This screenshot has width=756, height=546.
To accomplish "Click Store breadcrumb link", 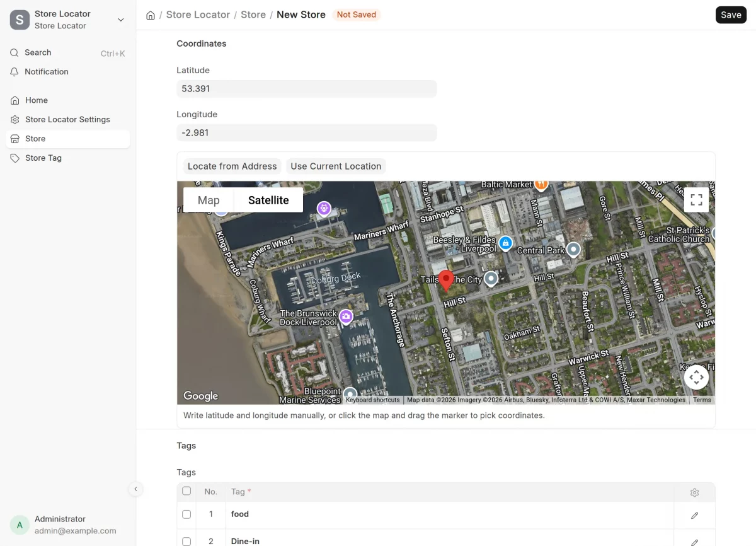I will [x=253, y=15].
